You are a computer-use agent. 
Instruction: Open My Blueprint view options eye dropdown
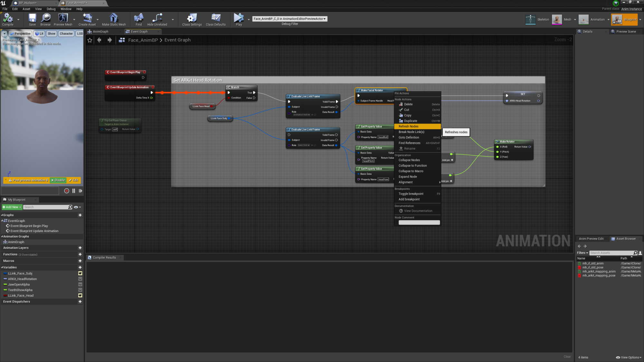(x=77, y=207)
